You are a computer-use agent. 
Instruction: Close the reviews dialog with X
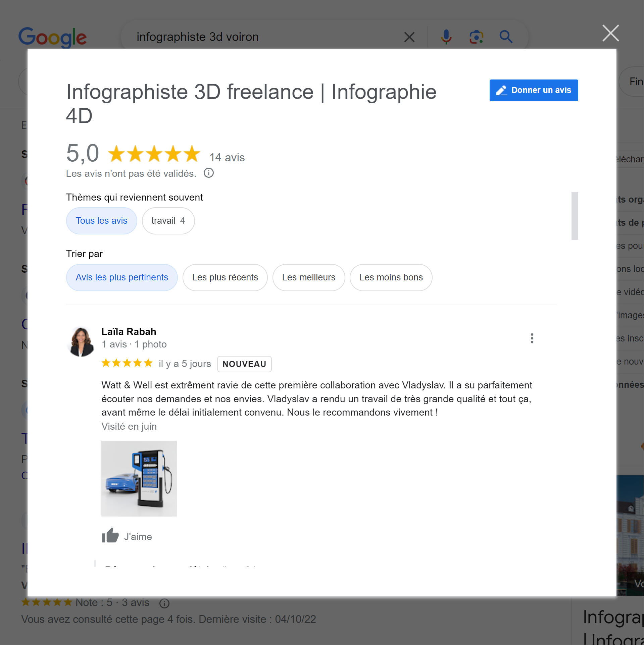coord(610,33)
